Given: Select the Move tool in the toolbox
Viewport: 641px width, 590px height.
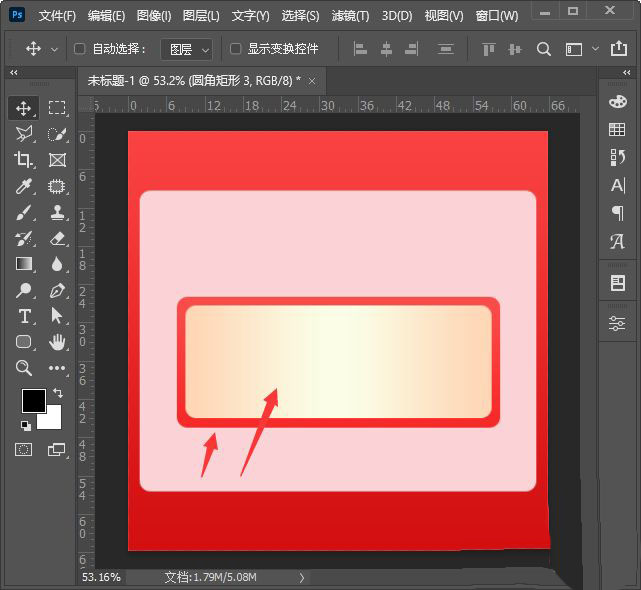Looking at the screenshot, I should (x=23, y=108).
